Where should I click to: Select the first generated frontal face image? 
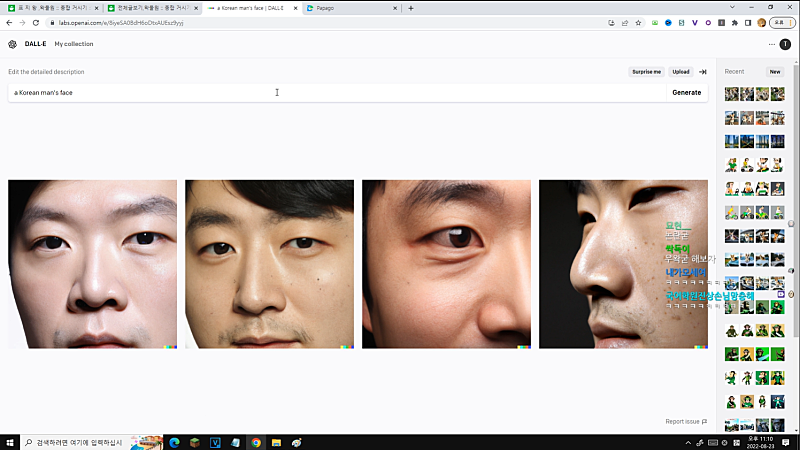click(x=92, y=264)
